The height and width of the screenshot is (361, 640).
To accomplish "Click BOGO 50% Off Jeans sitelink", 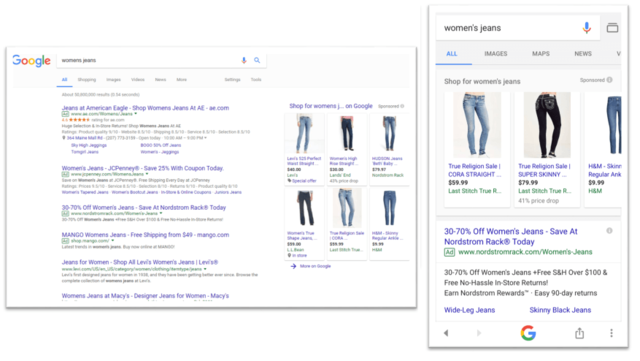I will (160, 145).
